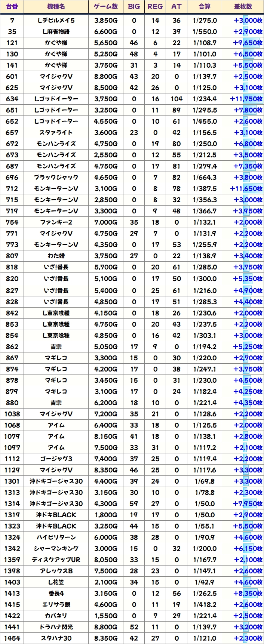Click machine number 651
264x644 pixels.
(12, 110)
